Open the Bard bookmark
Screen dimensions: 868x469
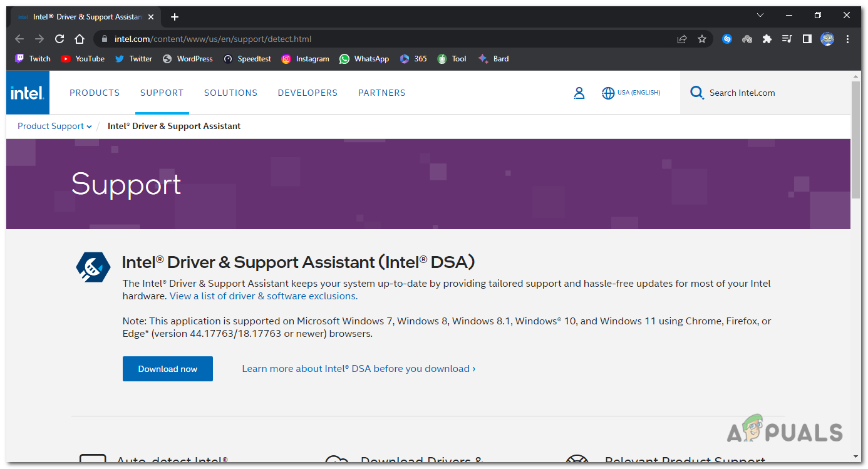493,58
